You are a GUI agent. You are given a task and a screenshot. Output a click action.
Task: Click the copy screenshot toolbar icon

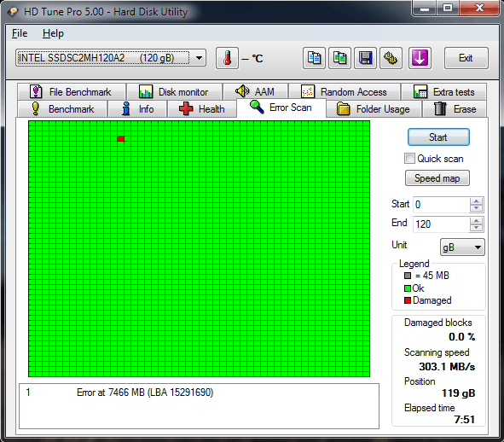[339, 58]
